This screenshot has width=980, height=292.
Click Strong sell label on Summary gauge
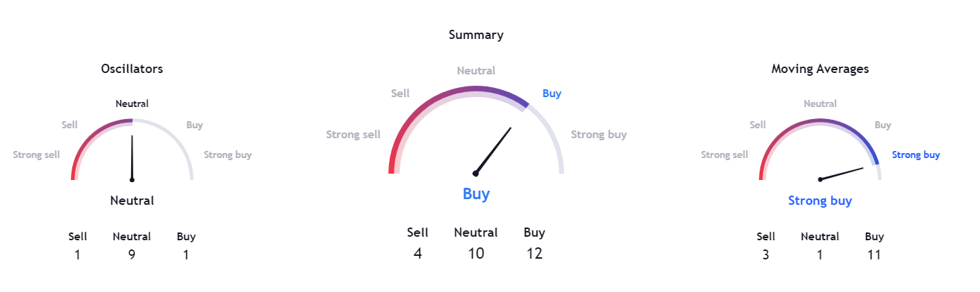[353, 135]
